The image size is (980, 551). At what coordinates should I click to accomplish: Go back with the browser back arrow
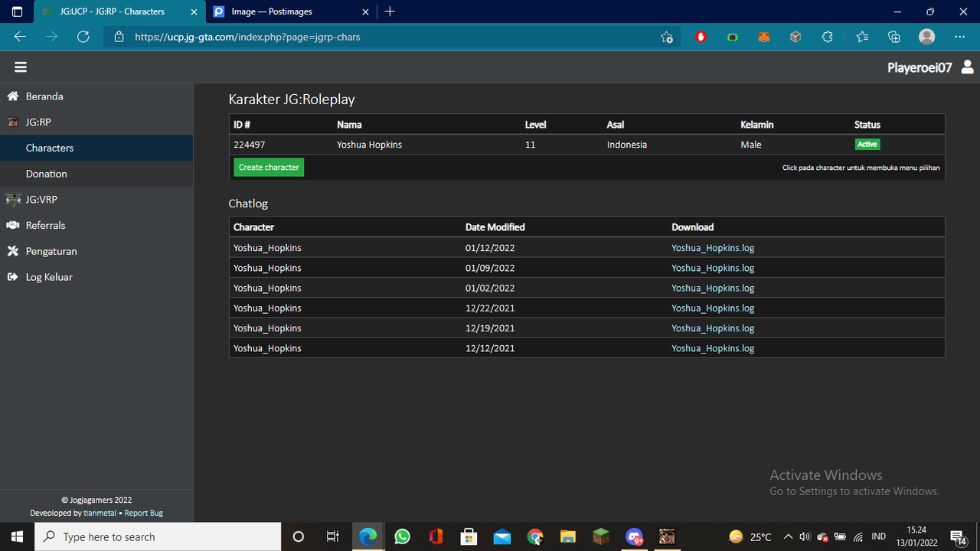click(20, 37)
